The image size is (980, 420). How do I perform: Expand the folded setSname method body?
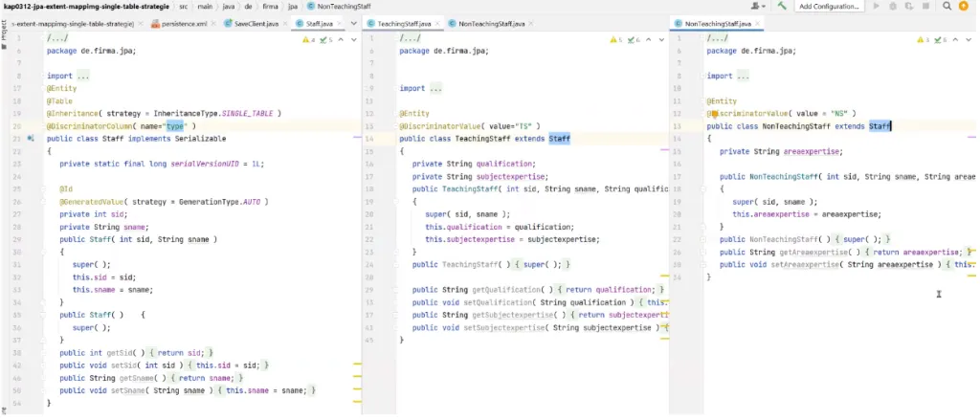coord(268,390)
